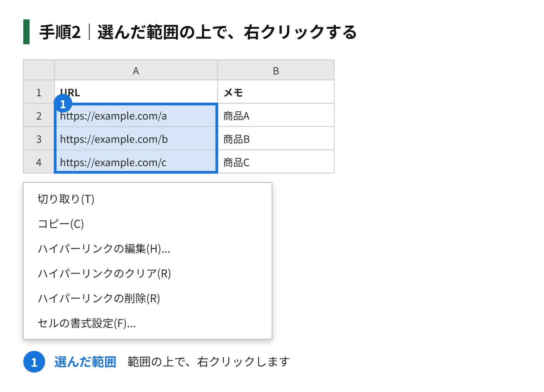Click cell containing 商品B

pyautogui.click(x=276, y=139)
